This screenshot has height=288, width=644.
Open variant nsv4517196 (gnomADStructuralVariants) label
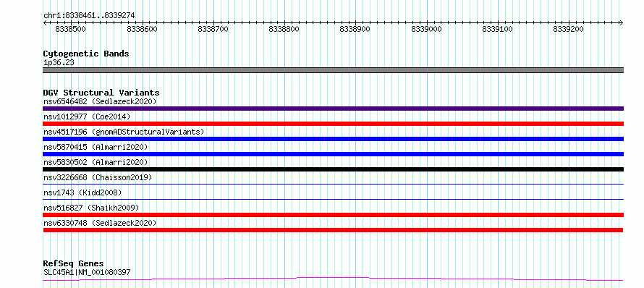click(x=124, y=132)
